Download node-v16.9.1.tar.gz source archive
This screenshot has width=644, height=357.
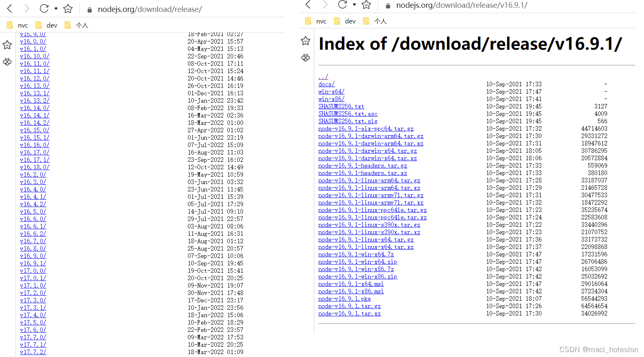click(349, 306)
